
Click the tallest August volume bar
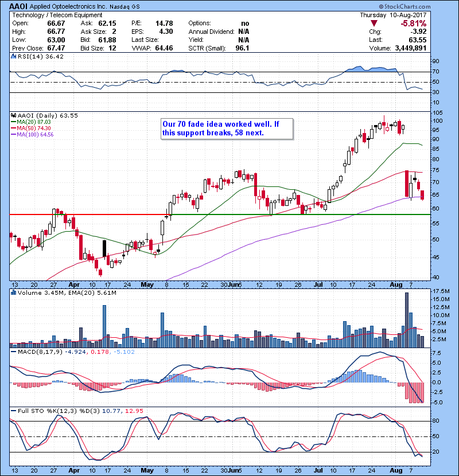tap(407, 320)
